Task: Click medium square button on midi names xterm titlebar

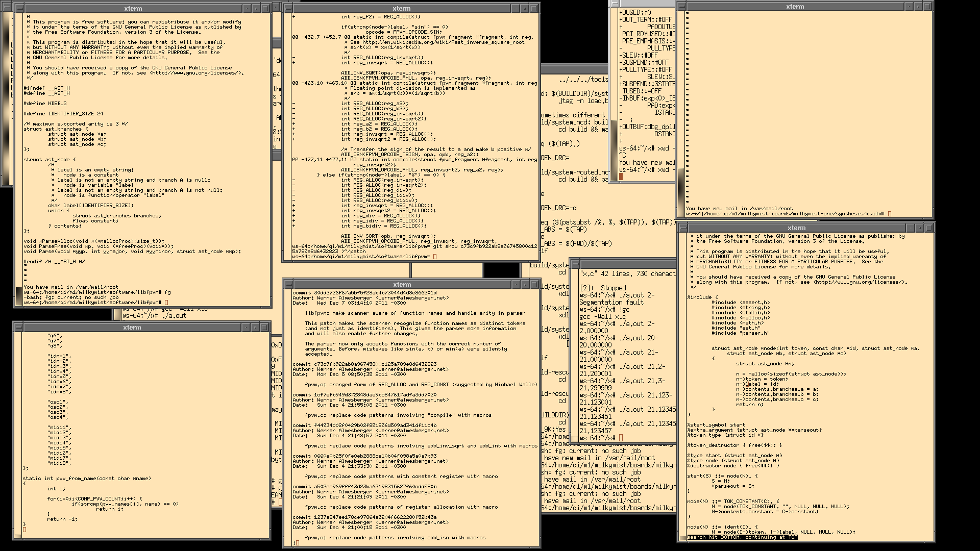Action: click(x=255, y=328)
